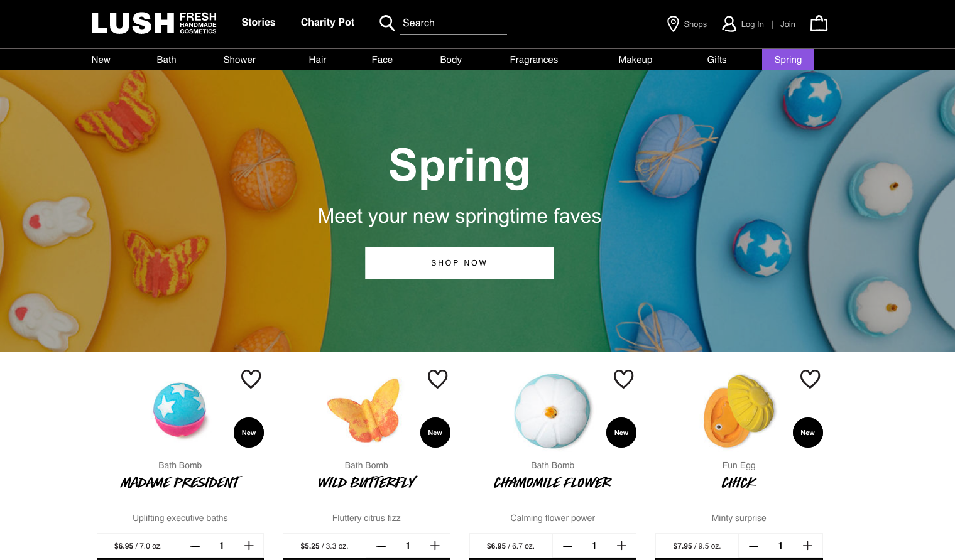Favorite Chamomile Flower with heart icon
955x560 pixels.
point(623,379)
